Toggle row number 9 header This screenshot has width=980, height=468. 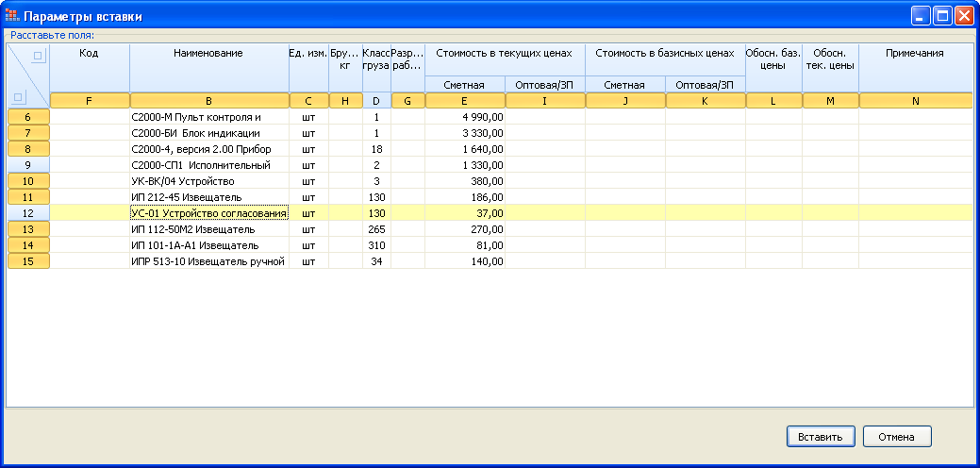28,165
